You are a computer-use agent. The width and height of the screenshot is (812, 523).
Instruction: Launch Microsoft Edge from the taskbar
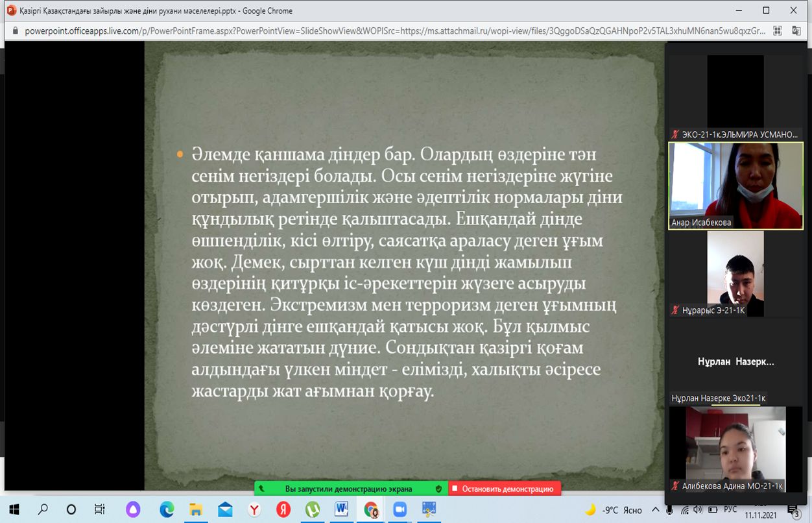click(167, 509)
